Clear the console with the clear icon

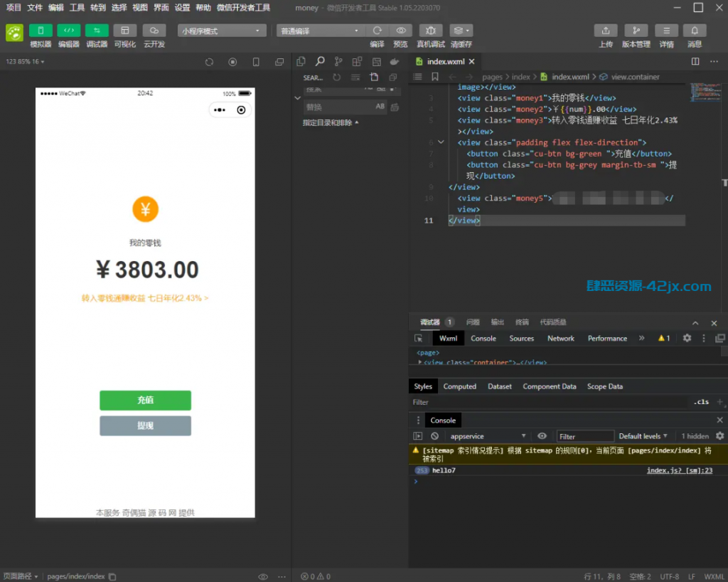click(x=434, y=436)
